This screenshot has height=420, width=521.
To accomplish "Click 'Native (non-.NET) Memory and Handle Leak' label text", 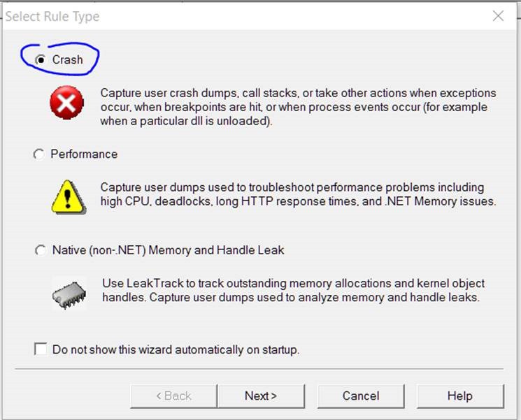I will click(x=168, y=250).
